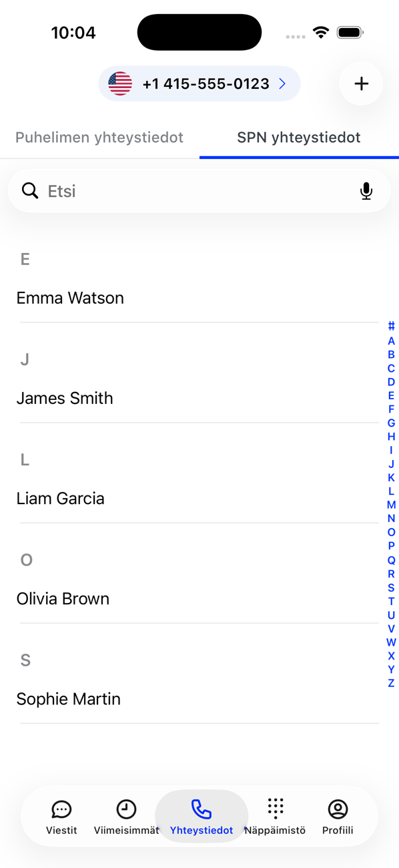
Task: Open Olivia Brown contact
Action: [199, 599]
